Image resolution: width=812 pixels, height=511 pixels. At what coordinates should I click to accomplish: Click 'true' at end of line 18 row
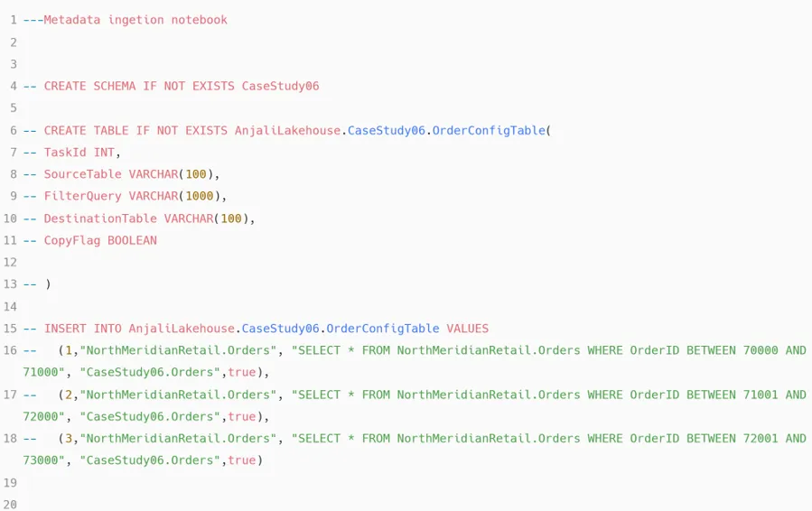pyautogui.click(x=242, y=460)
